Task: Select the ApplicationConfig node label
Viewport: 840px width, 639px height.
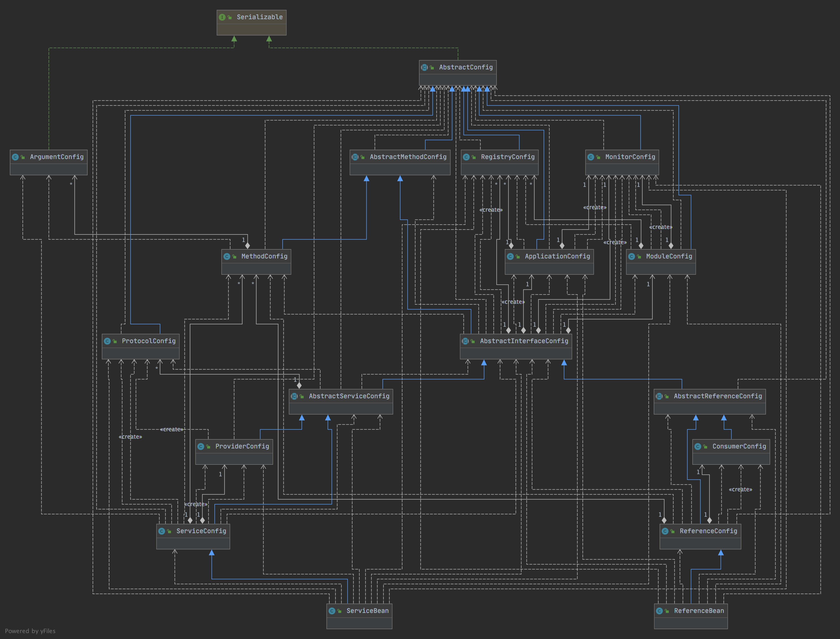Action: (558, 256)
